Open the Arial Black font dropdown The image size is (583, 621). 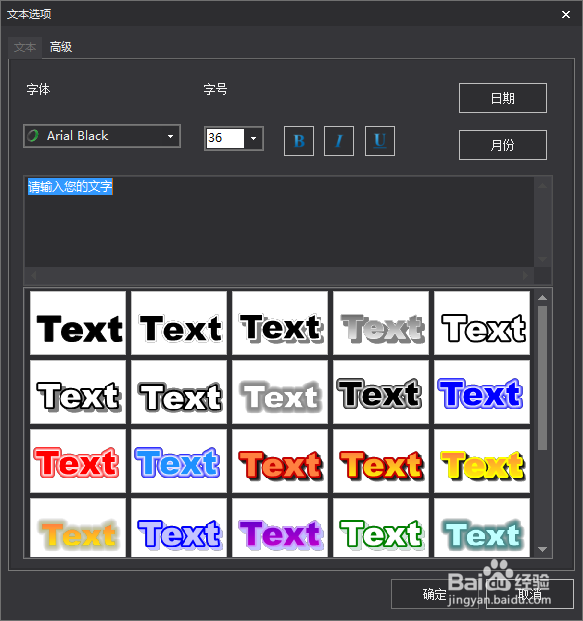coord(102,136)
